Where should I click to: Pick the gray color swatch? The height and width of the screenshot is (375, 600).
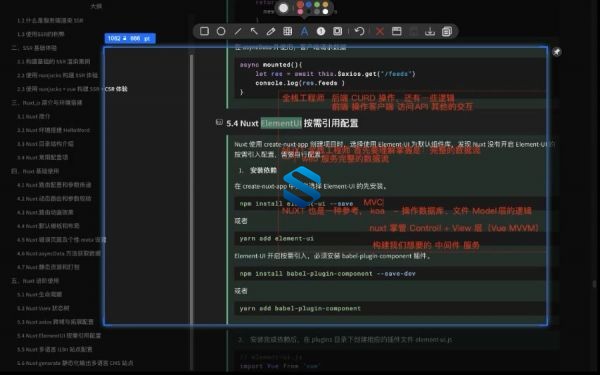point(317,12)
